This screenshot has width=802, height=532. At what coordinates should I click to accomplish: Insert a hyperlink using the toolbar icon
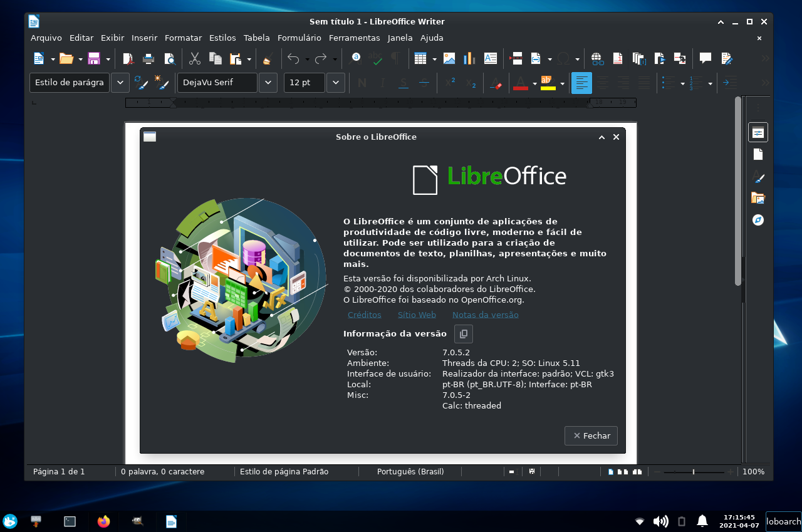[x=597, y=58]
